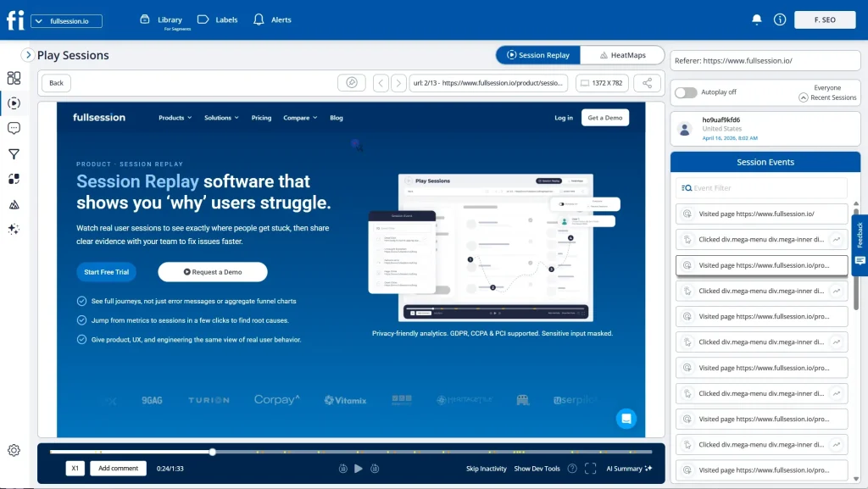Click the share icon in replay toolbar

(648, 83)
